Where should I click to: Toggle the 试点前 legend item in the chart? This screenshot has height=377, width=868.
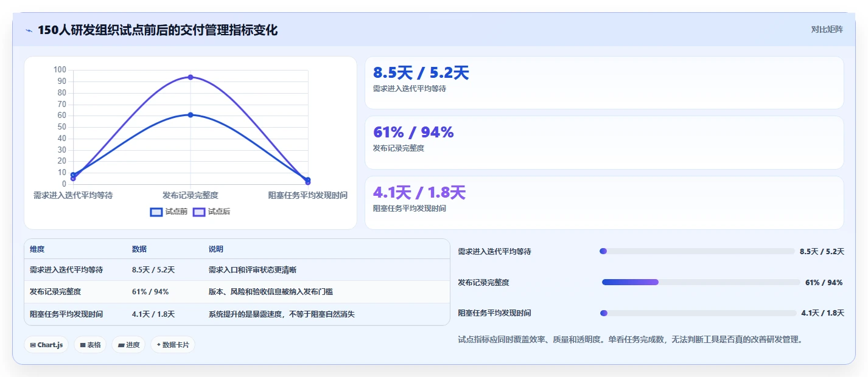point(169,212)
